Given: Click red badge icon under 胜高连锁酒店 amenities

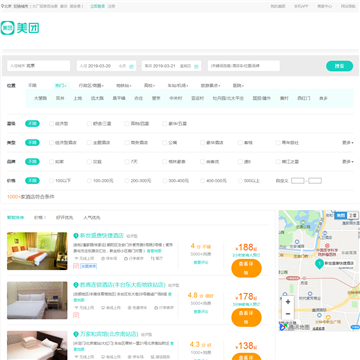Looking at the screenshot, I should [76, 315].
